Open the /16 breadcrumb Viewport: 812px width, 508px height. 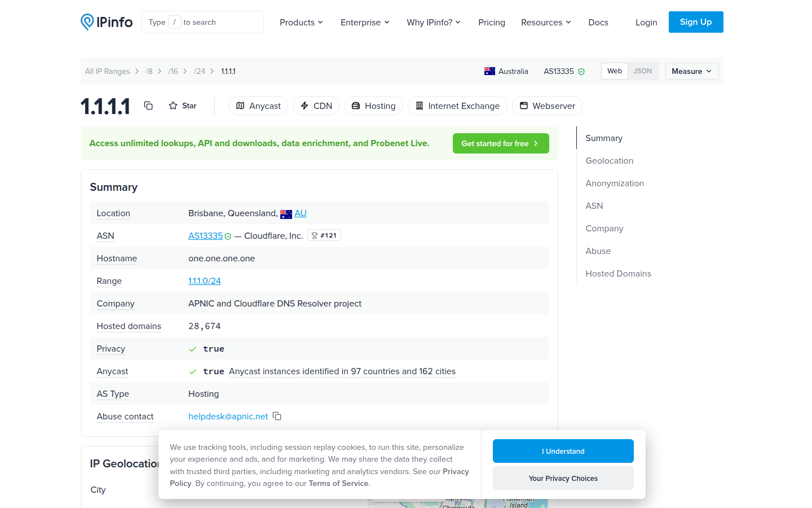(173, 71)
